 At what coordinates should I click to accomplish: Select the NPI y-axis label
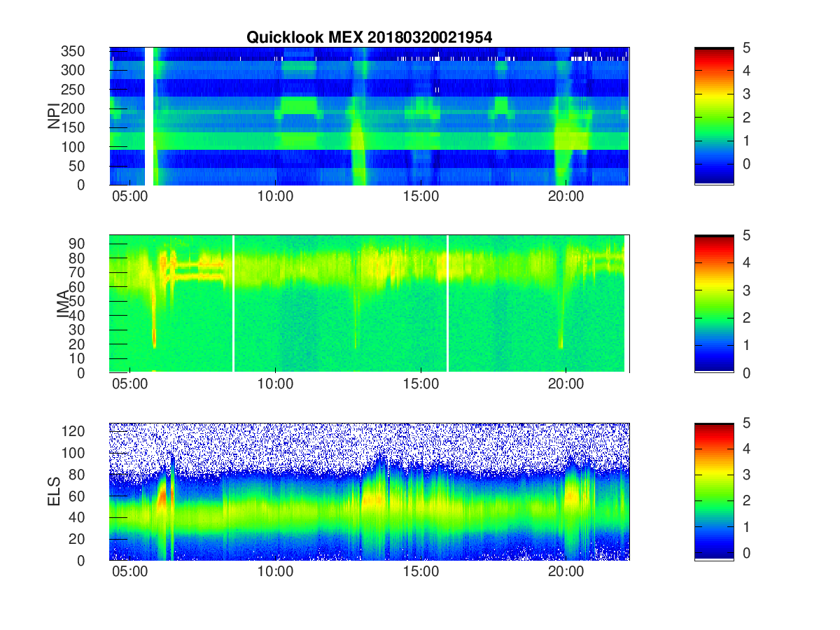point(54,116)
